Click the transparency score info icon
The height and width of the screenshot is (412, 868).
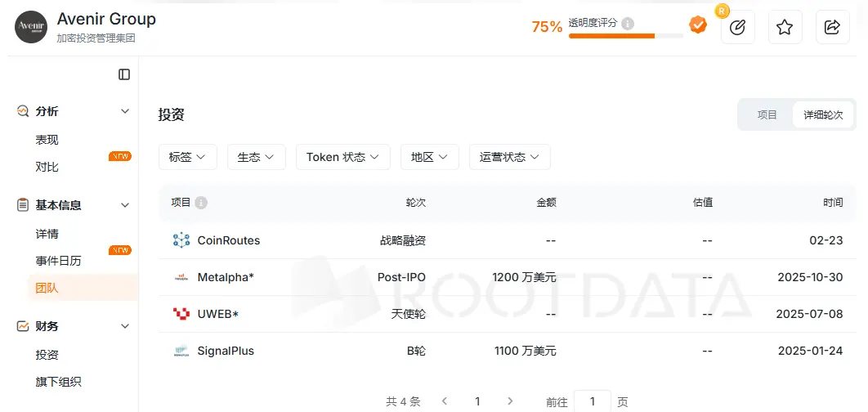628,24
